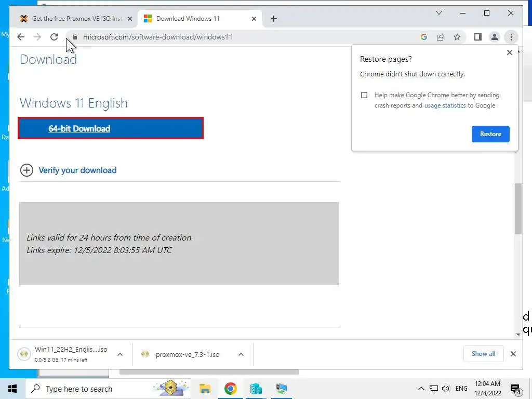Restore the previous Chrome pages
532x399 pixels.
point(490,134)
